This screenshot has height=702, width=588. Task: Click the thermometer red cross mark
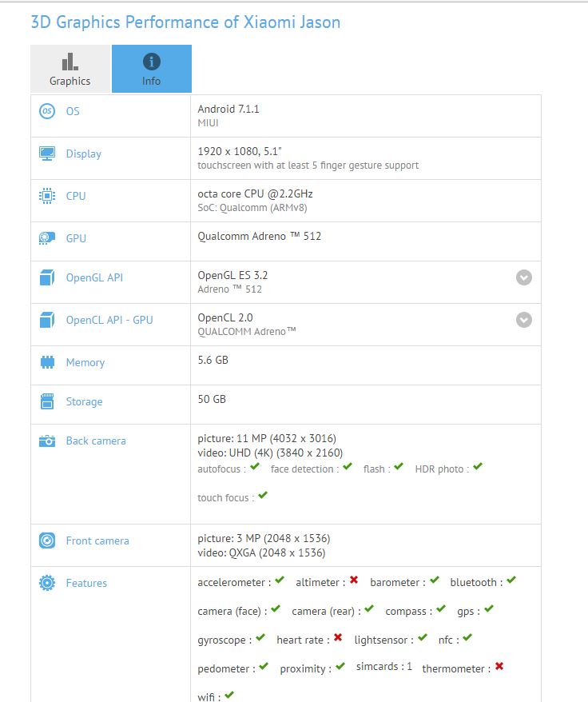499,666
